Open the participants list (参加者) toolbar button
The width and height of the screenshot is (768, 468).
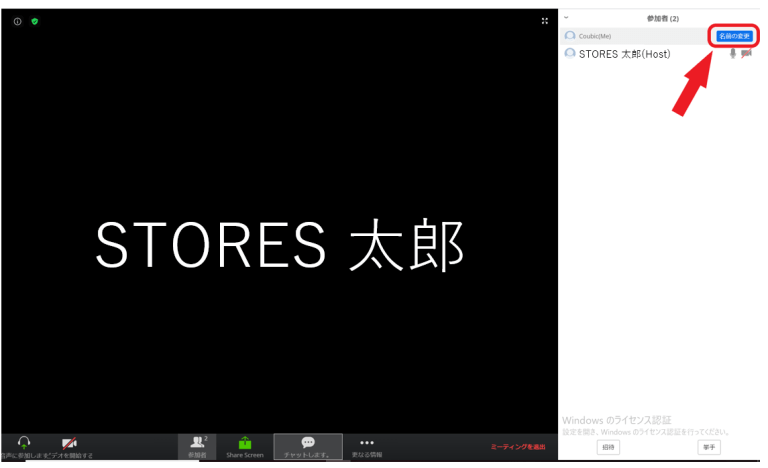pyautogui.click(x=197, y=446)
